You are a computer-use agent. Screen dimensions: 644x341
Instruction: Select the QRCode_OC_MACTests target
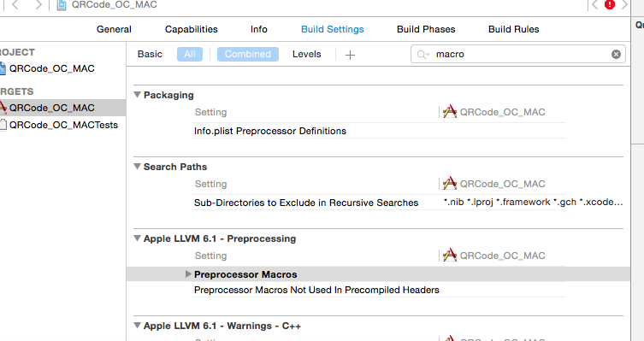click(63, 125)
